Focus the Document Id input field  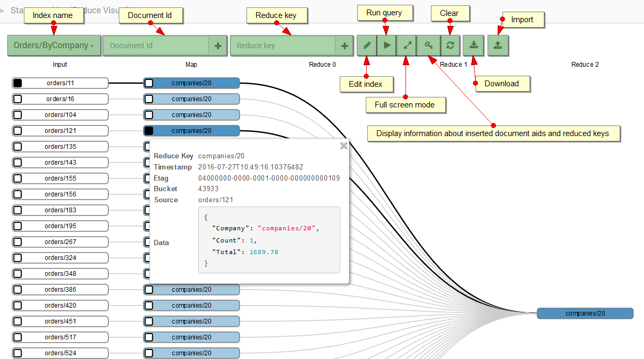(156, 46)
